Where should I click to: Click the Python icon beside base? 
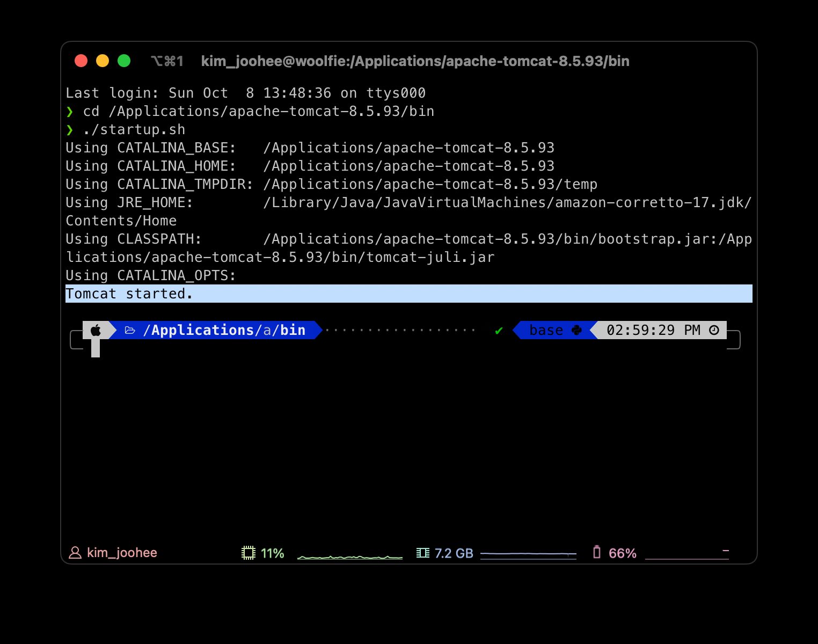(x=577, y=330)
